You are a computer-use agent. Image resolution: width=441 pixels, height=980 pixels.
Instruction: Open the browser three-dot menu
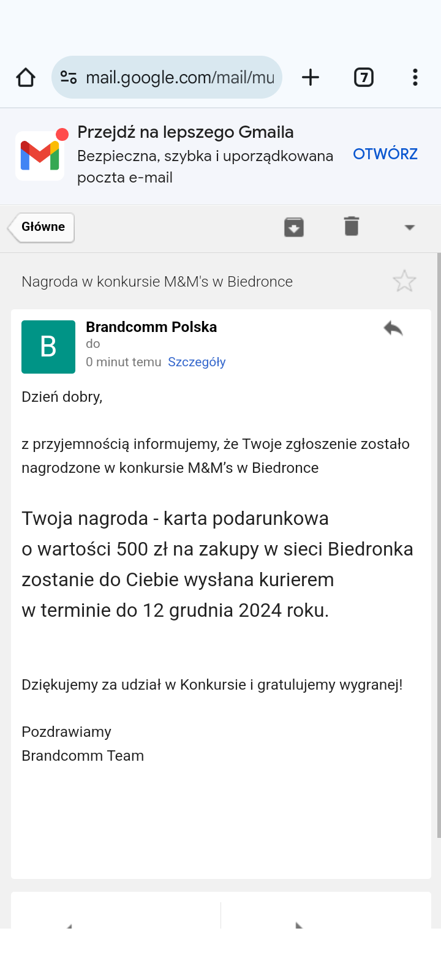[415, 78]
